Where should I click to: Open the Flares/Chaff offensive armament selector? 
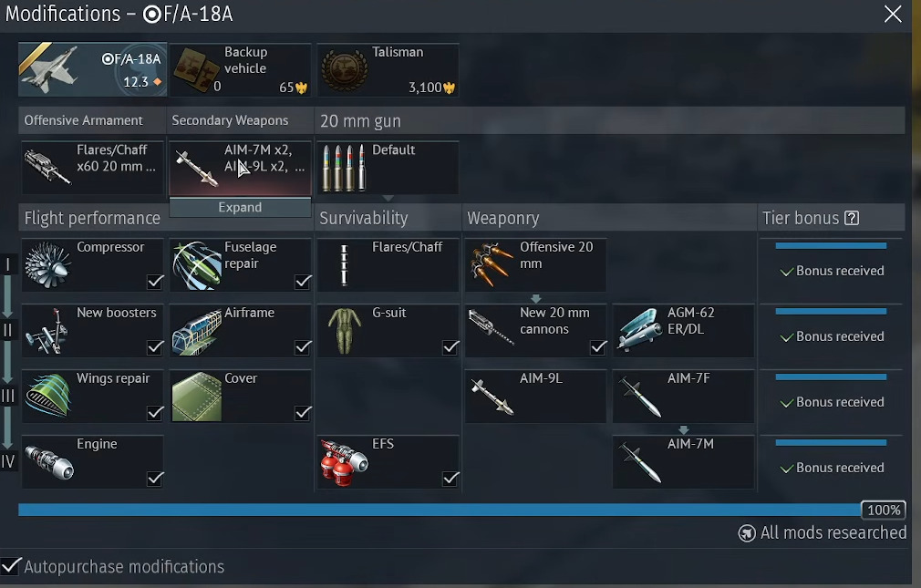point(92,168)
